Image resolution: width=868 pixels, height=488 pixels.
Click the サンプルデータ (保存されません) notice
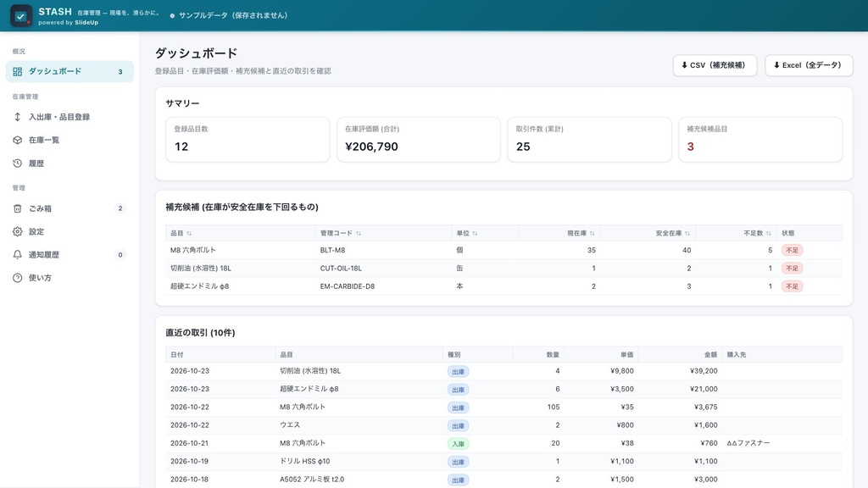[229, 15]
